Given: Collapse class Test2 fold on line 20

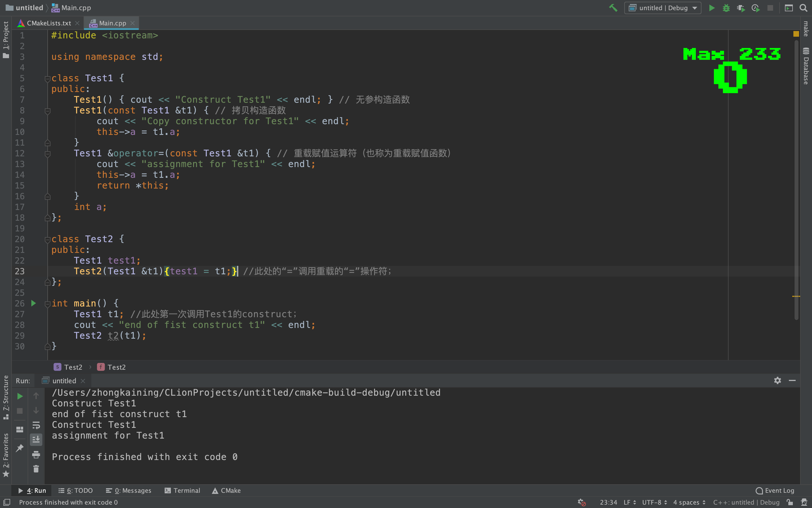Looking at the screenshot, I should pos(47,240).
